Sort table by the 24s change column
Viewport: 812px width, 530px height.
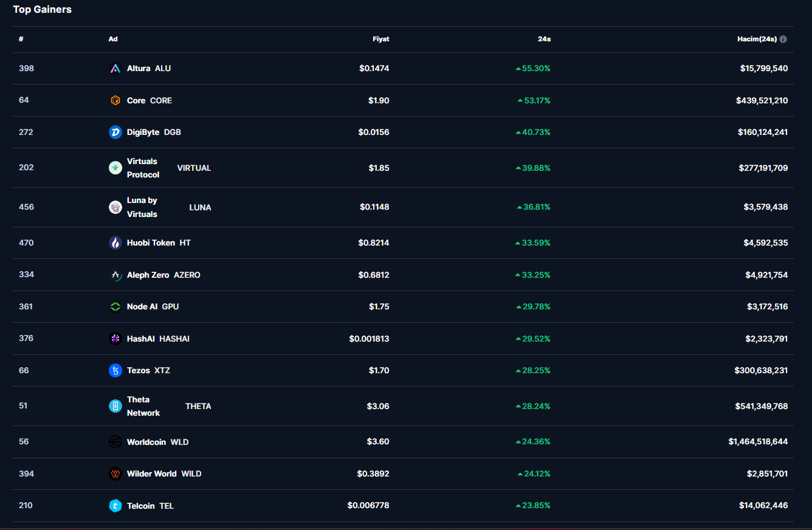pyautogui.click(x=544, y=39)
